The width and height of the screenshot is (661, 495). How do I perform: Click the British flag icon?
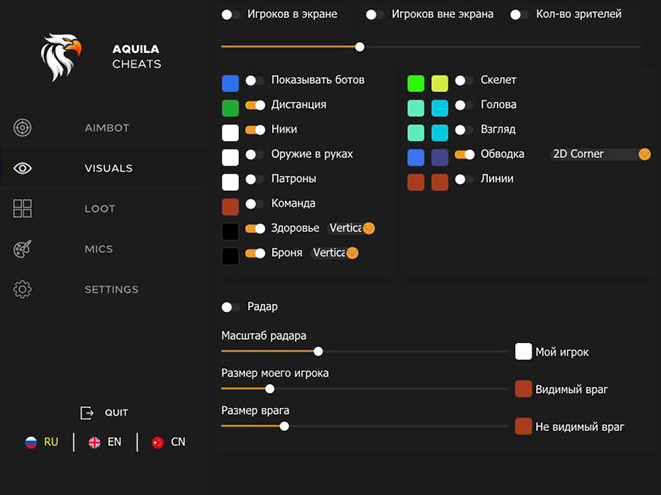[94, 442]
